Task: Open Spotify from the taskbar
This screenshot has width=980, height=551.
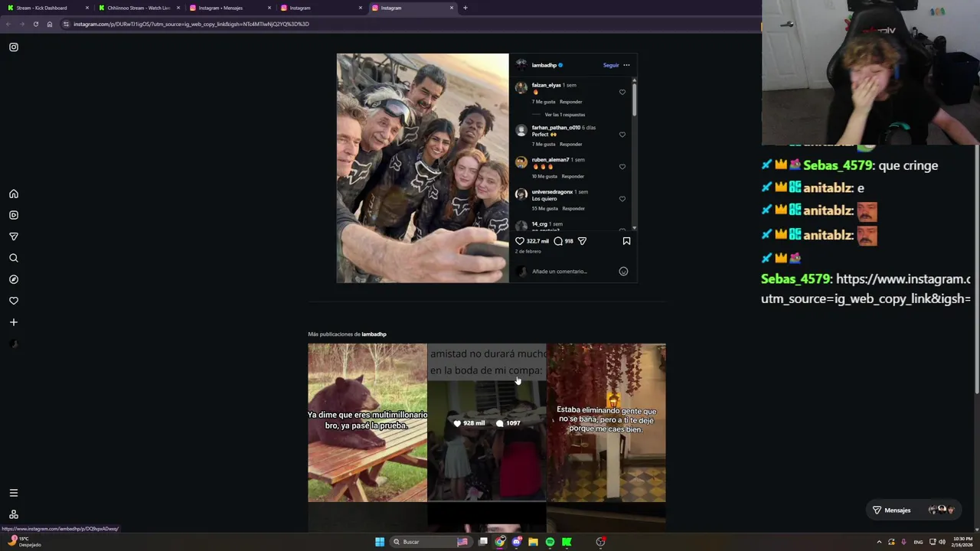Action: (x=550, y=542)
